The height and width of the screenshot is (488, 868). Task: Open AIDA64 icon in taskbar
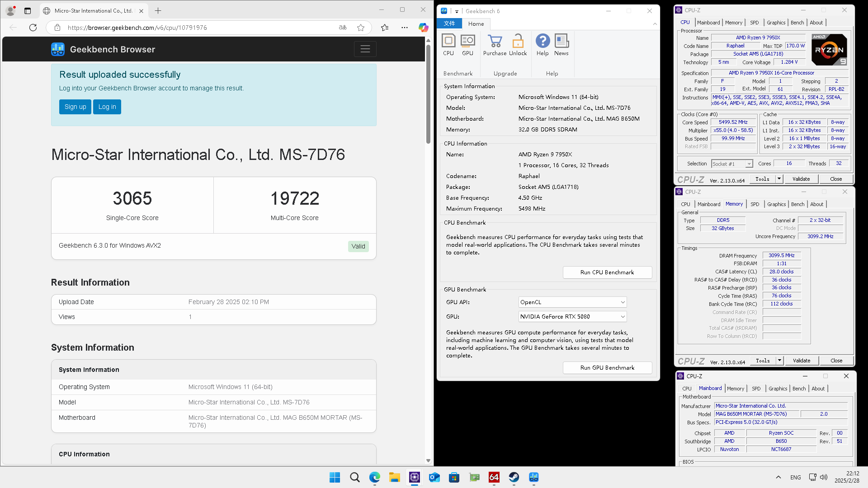(x=494, y=477)
